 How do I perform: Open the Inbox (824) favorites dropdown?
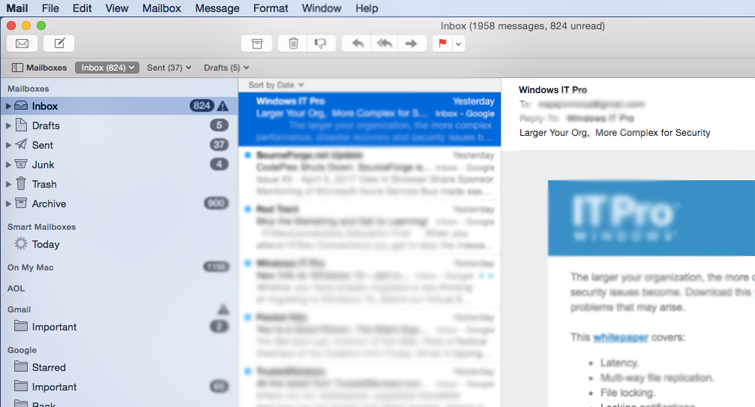click(x=107, y=67)
